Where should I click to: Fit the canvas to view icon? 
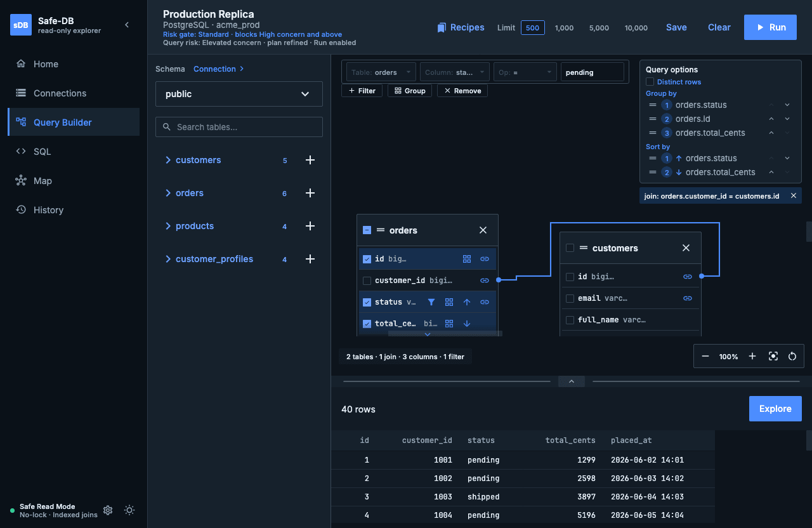coord(773,357)
